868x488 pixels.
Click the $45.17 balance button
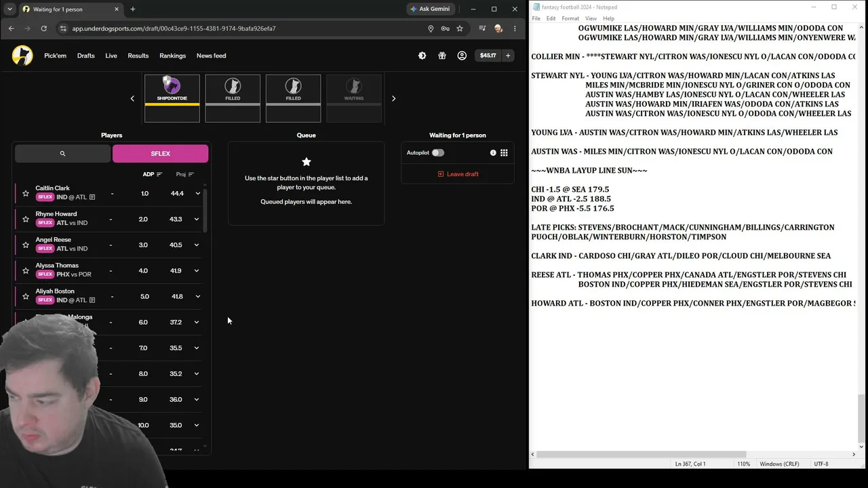(x=488, y=56)
